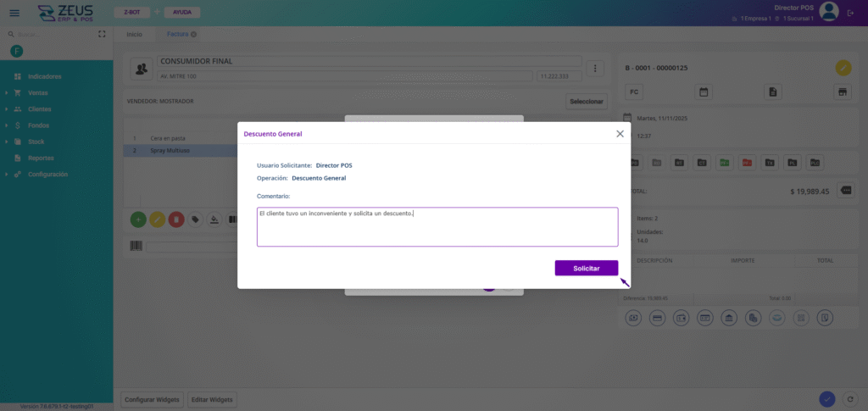
Task: Click into the Comentario text box
Action: (437, 227)
